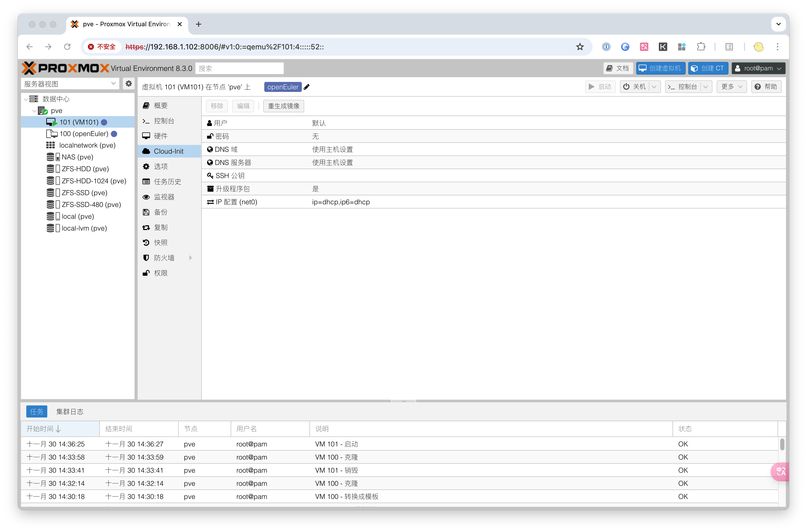Click the floating translate icon at right edge
The height and width of the screenshot is (532, 807).
pyautogui.click(x=780, y=471)
